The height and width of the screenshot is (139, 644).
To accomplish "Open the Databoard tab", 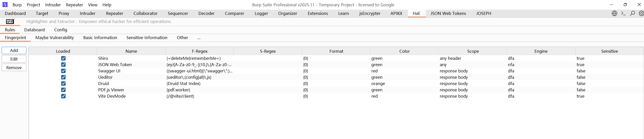I will click(x=34, y=30).
